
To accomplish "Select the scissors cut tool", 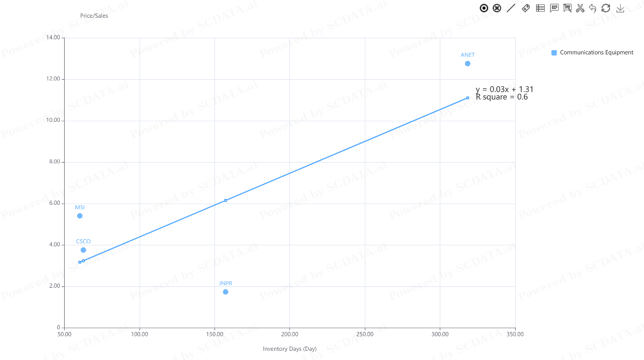I will (580, 8).
